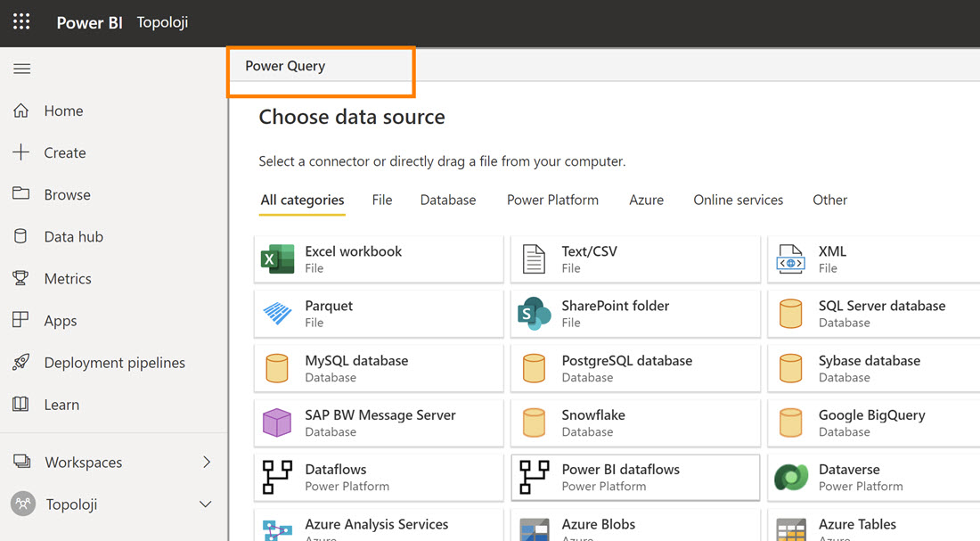The image size is (980, 541).
Task: Expand the Topoloji workspace chevron
Action: click(x=206, y=504)
